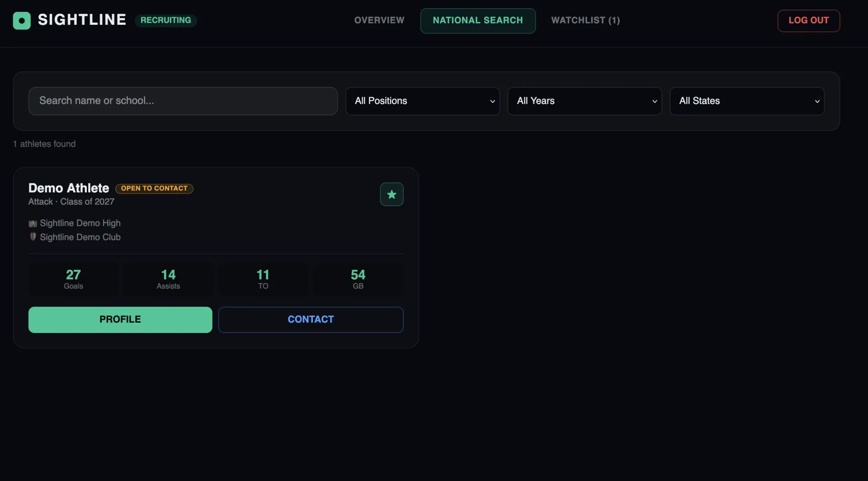Switch to the Overview tab
This screenshot has height=481, width=868.
coord(379,20)
